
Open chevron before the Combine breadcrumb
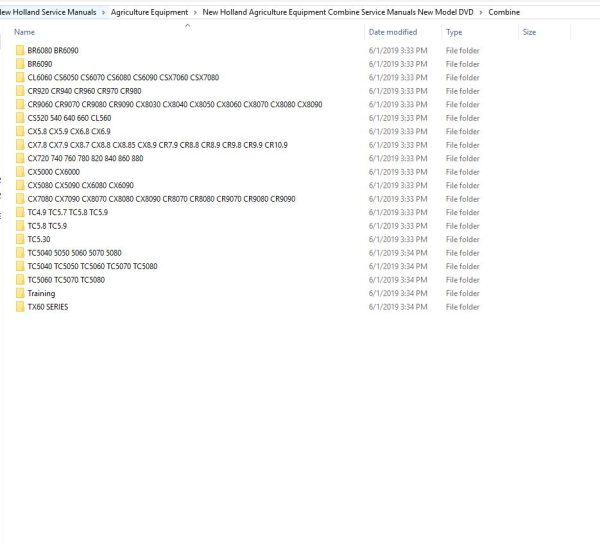pyautogui.click(x=481, y=12)
